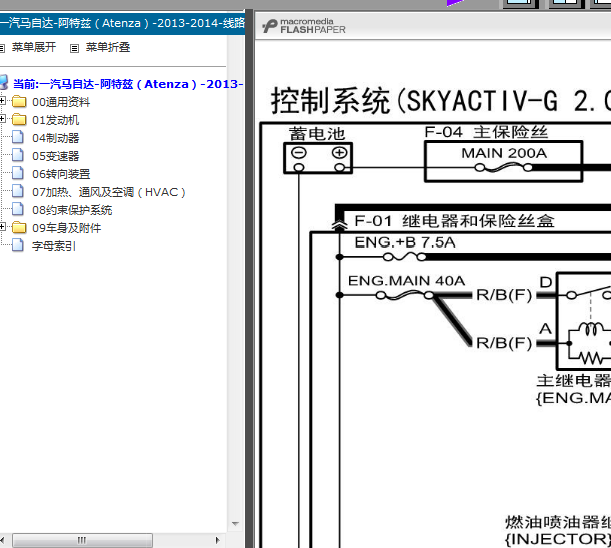Click the 菜单折叠 collapse menu button

pos(108,48)
